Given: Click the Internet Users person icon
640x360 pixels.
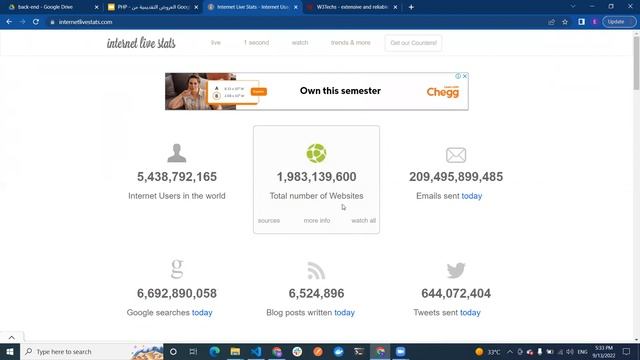Looking at the screenshot, I should pos(177,153).
